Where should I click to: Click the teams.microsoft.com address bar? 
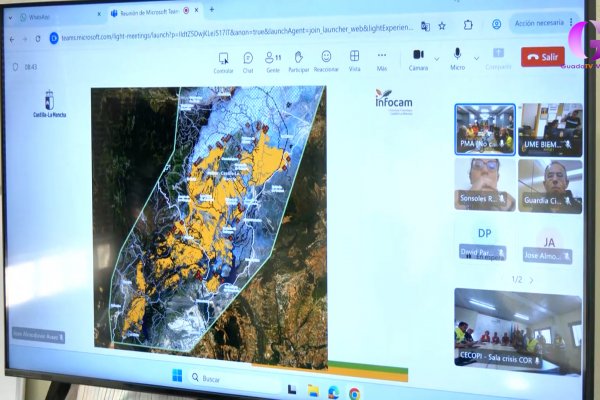click(237, 32)
